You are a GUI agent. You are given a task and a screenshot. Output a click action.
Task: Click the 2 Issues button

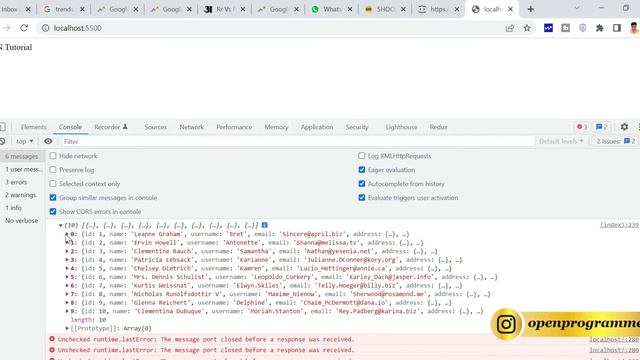tap(616, 141)
